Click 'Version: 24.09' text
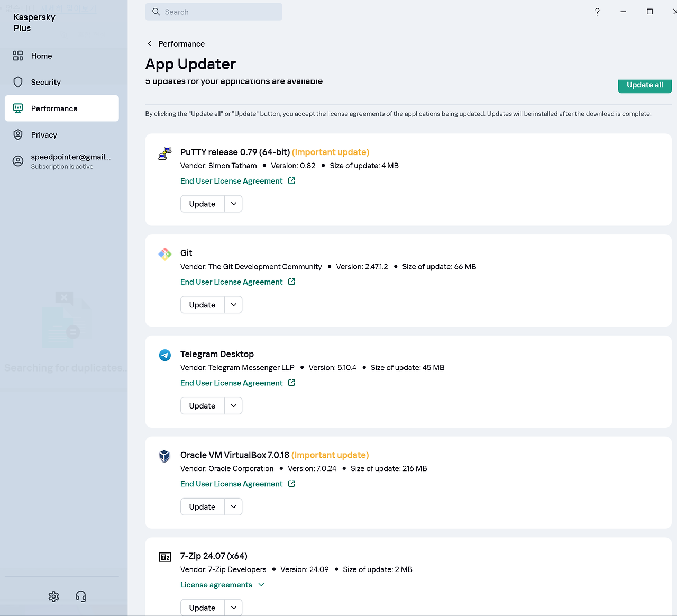 (x=305, y=569)
